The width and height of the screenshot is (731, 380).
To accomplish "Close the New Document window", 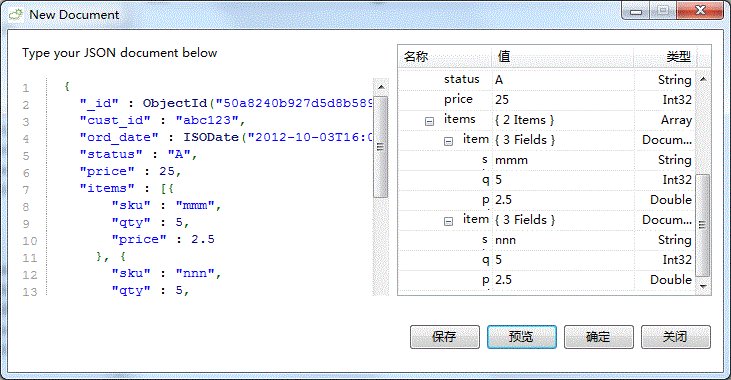I will (x=700, y=11).
